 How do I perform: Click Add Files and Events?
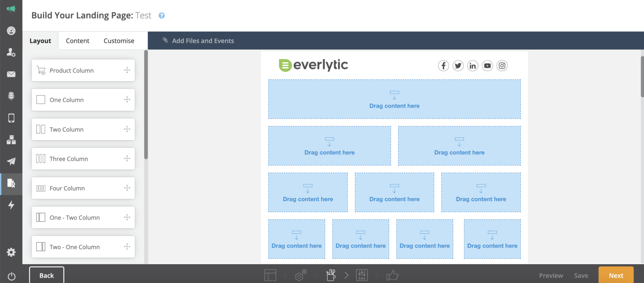pyautogui.click(x=203, y=41)
